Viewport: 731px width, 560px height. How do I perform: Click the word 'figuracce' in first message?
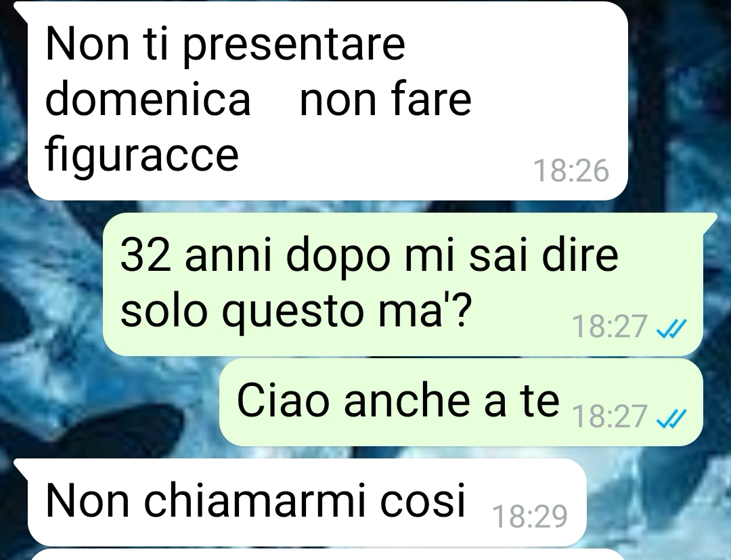(x=141, y=154)
